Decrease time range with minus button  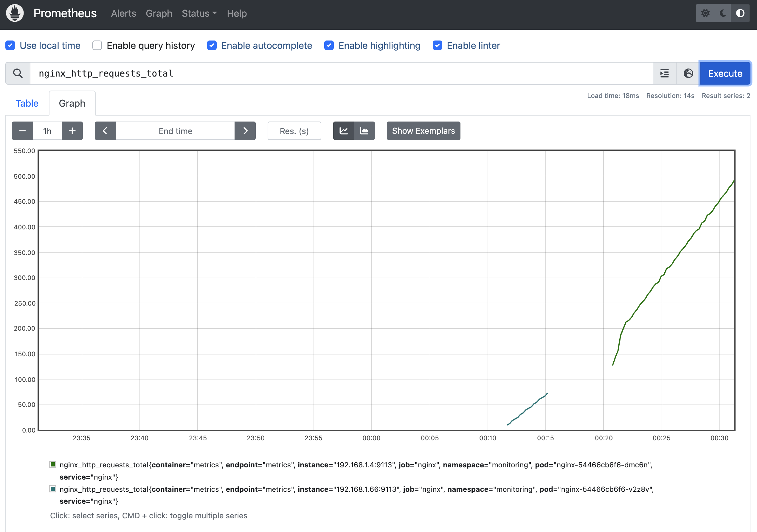pyautogui.click(x=22, y=131)
